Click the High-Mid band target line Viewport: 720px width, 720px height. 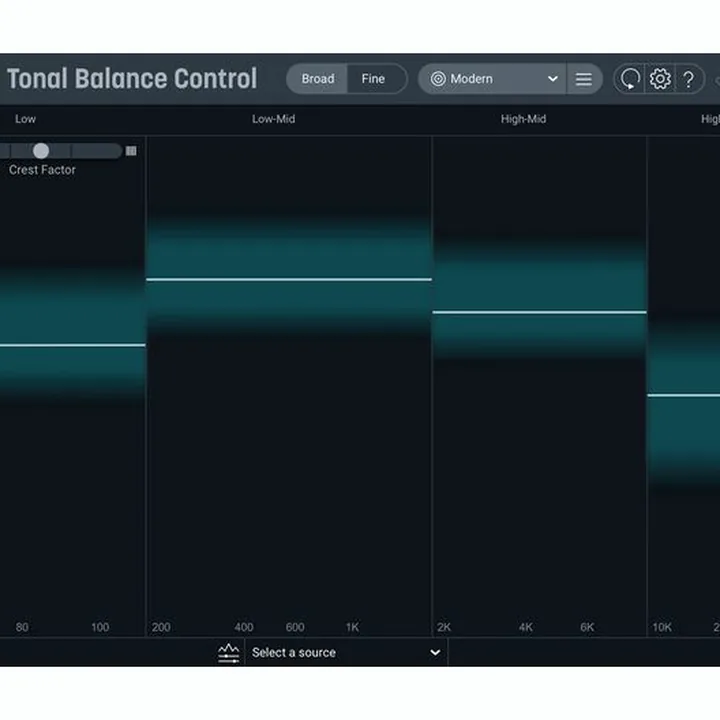click(x=539, y=312)
